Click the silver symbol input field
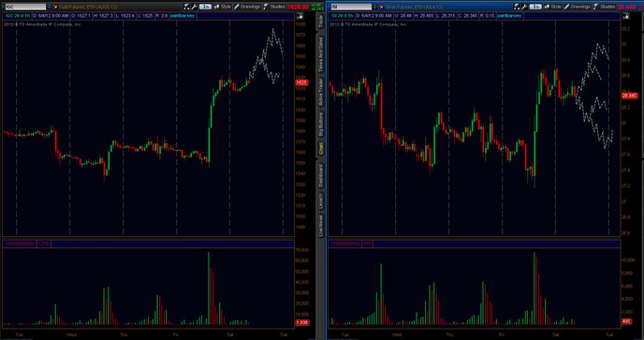This screenshot has height=340, width=644. 352,7
